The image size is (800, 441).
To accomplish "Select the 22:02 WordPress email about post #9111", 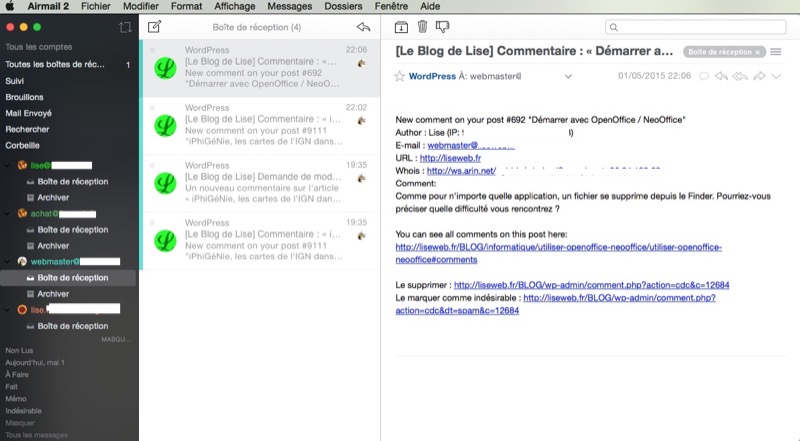I will (x=260, y=125).
